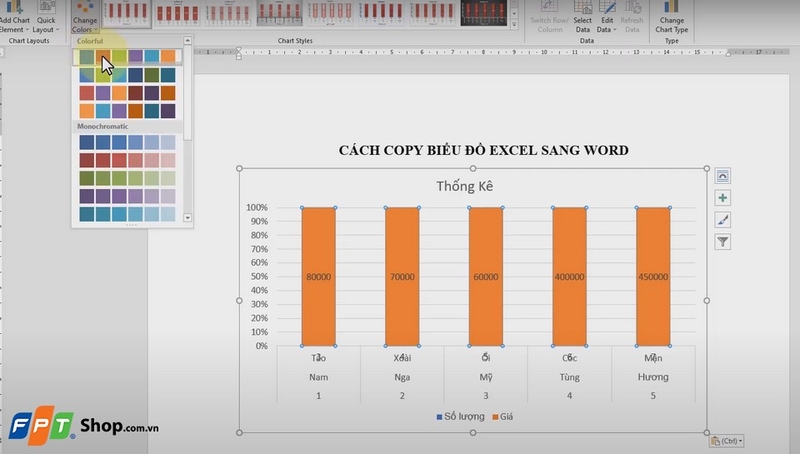Click the axis label 'Nam'

tap(318, 377)
